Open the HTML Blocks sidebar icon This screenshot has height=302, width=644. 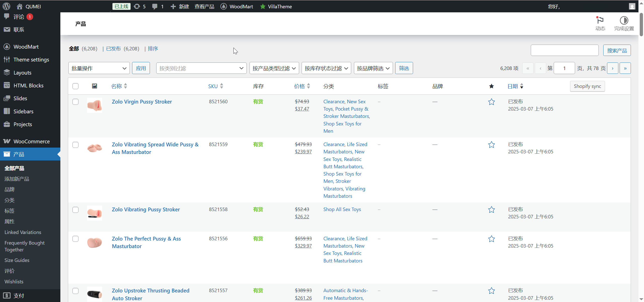(x=7, y=85)
